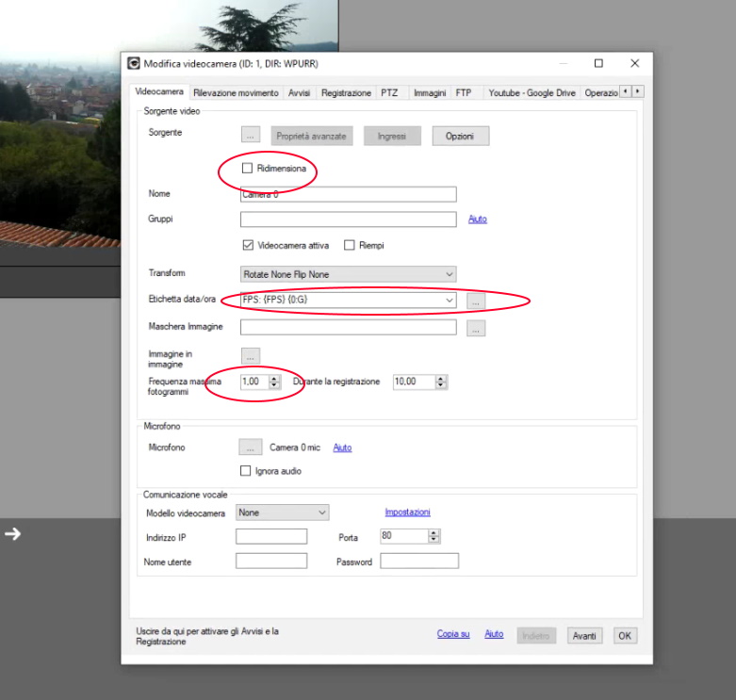
Task: Open the Registrazione tab
Action: (346, 93)
